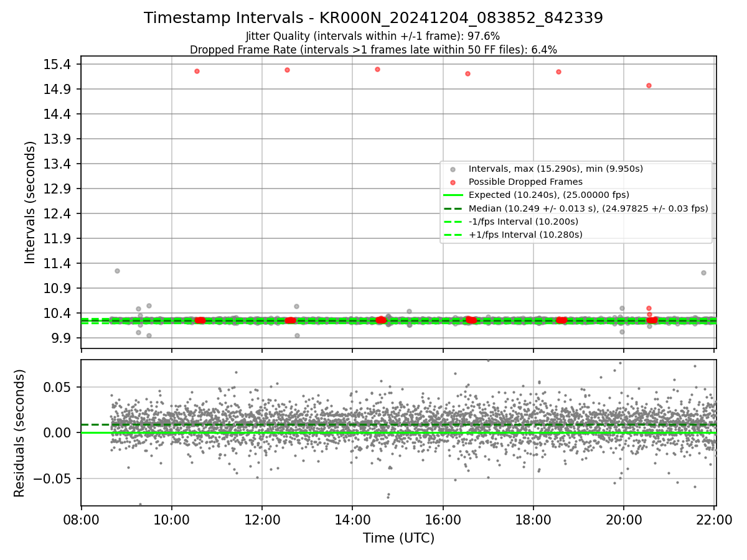Screen dimensions: 747x560
Task: Click the red dropped-frame point near 14:30 at the top
Action: point(377,69)
